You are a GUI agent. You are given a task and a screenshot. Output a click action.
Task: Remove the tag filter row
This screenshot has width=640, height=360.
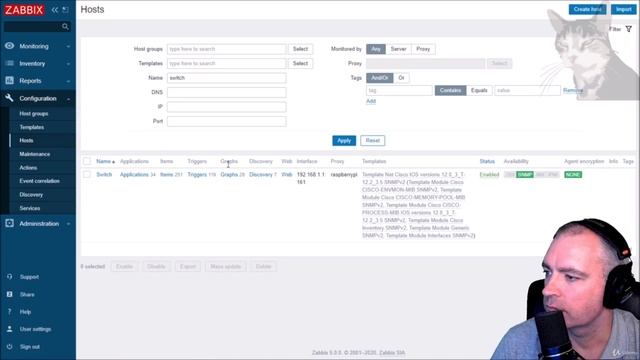click(x=573, y=90)
